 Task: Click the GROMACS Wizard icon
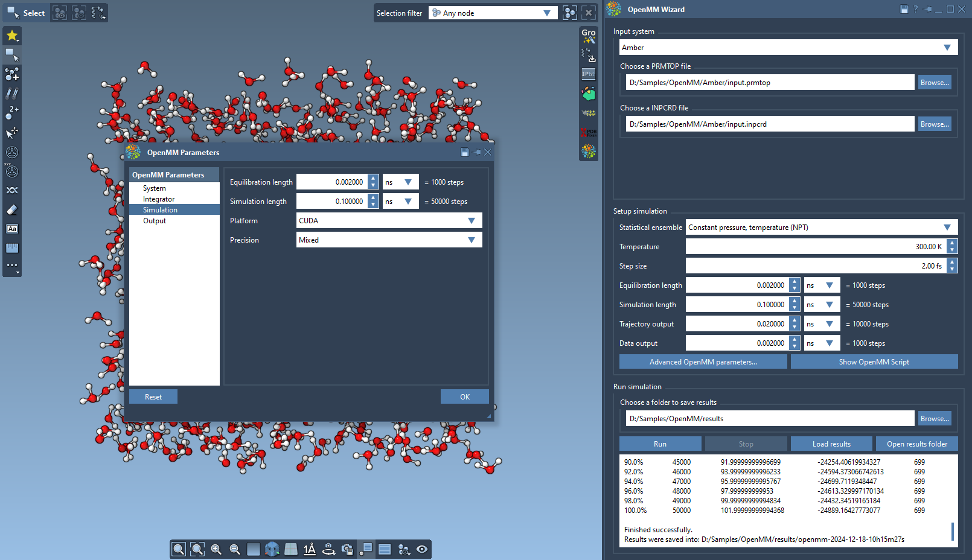pos(589,36)
